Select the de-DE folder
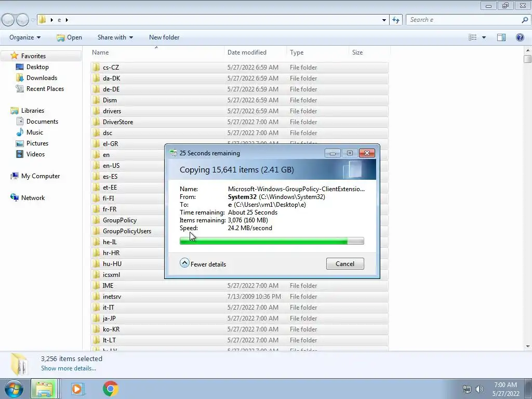This screenshot has height=399, width=532. point(239,89)
